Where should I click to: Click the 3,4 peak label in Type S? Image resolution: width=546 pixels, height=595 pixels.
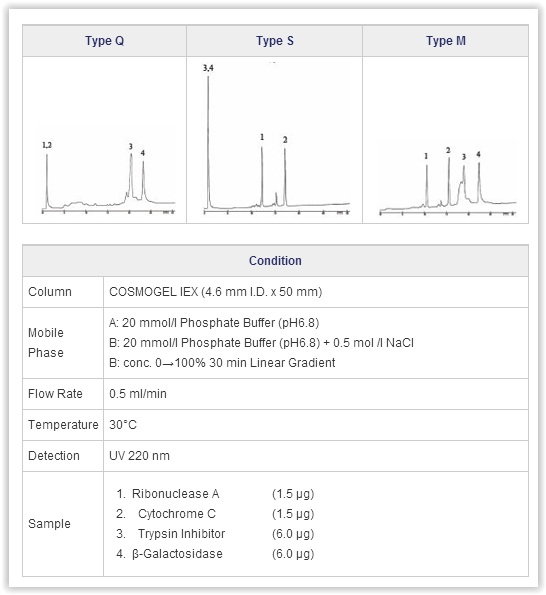point(208,68)
